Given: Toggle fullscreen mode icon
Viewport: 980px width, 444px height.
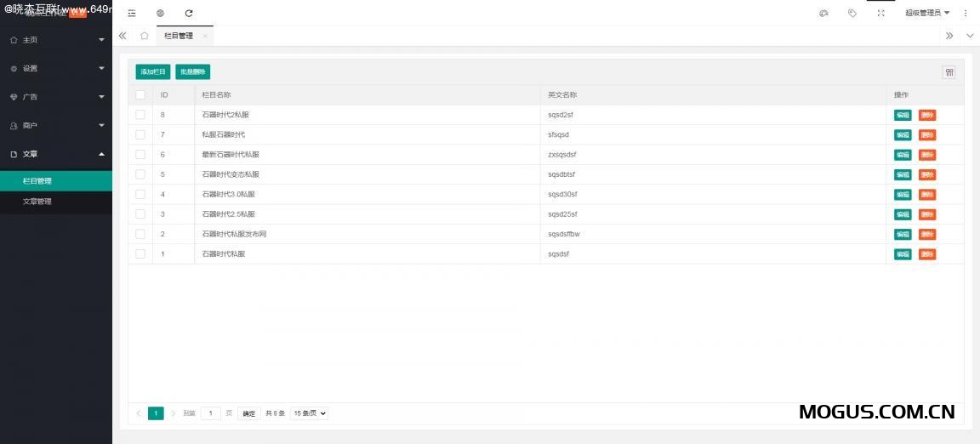Looking at the screenshot, I should pyautogui.click(x=881, y=13).
